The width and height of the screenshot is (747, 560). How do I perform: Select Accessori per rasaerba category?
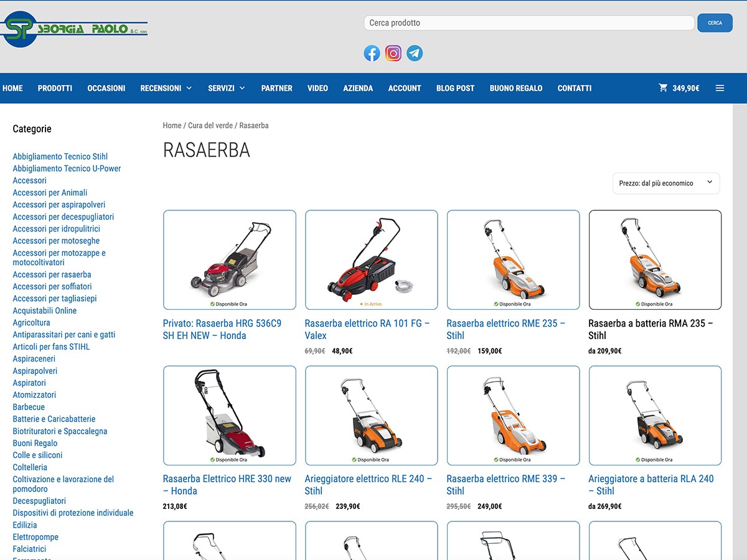pyautogui.click(x=52, y=274)
